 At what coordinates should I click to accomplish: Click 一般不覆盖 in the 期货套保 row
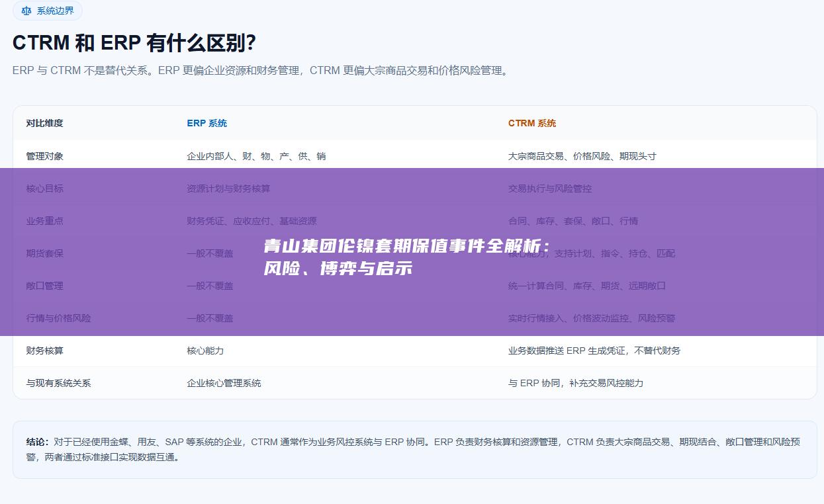click(210, 253)
